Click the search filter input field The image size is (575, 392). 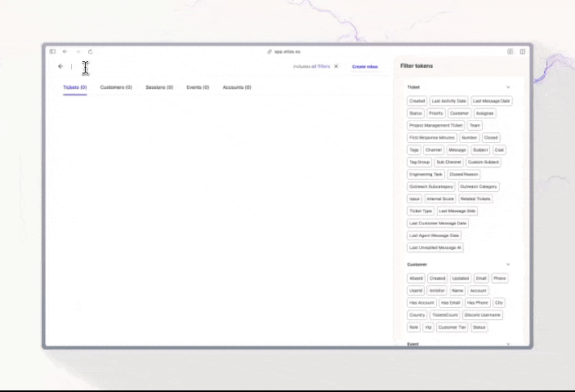[x=163, y=67]
